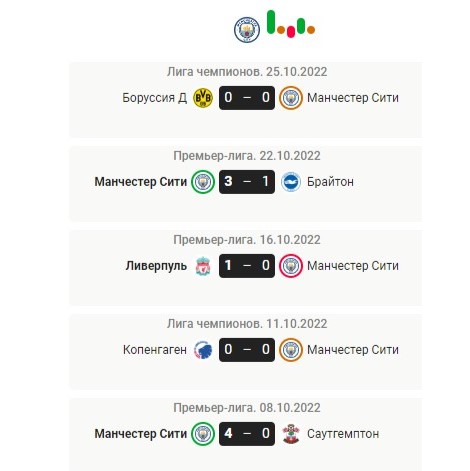Open the 0 – 0 Копенгаген score
The width and height of the screenshot is (470, 471).
coord(247,350)
